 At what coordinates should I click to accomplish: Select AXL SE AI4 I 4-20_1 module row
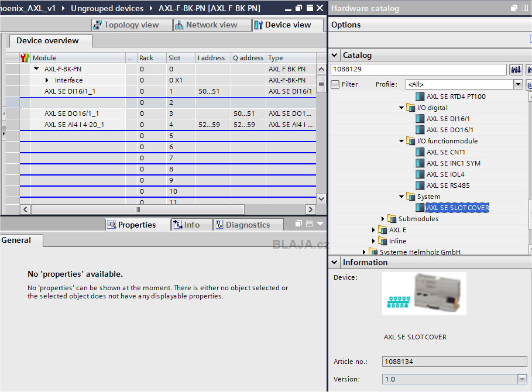168,125
